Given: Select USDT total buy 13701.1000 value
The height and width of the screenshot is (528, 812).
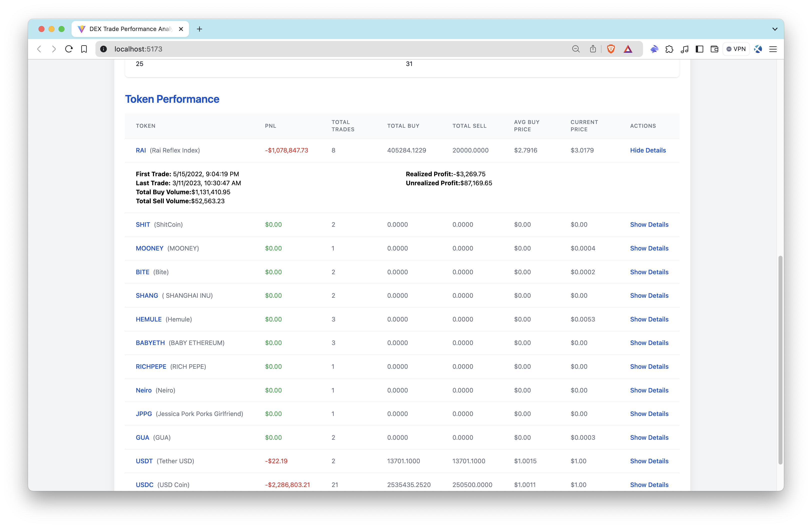Looking at the screenshot, I should (x=403, y=461).
